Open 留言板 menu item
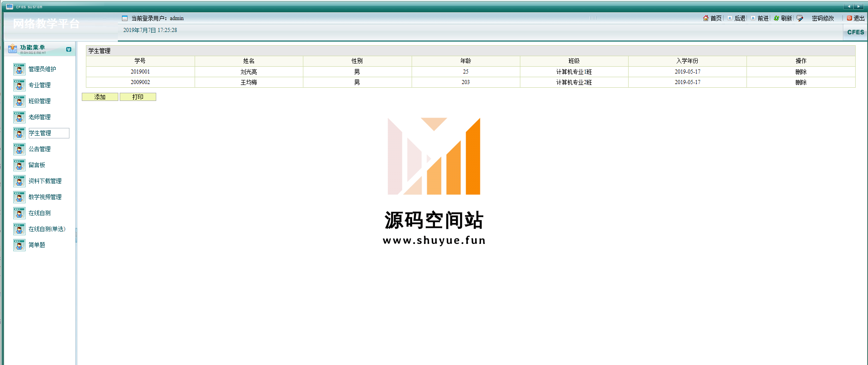 37,165
